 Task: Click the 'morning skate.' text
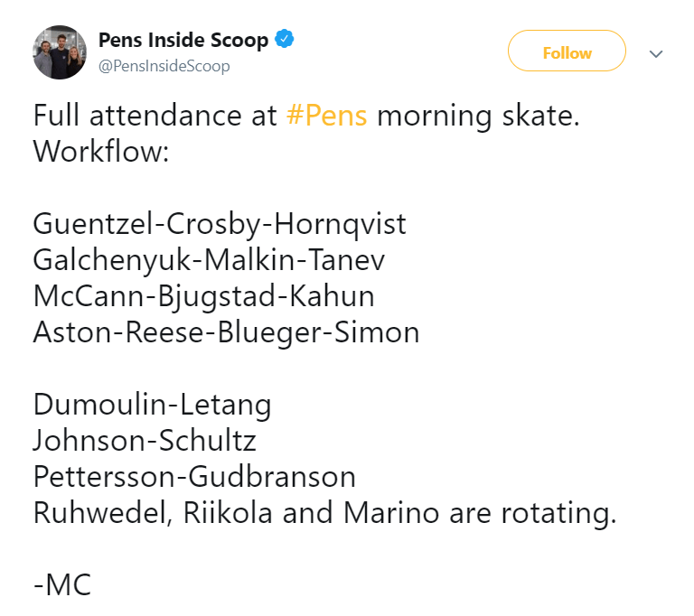pyautogui.click(x=478, y=117)
